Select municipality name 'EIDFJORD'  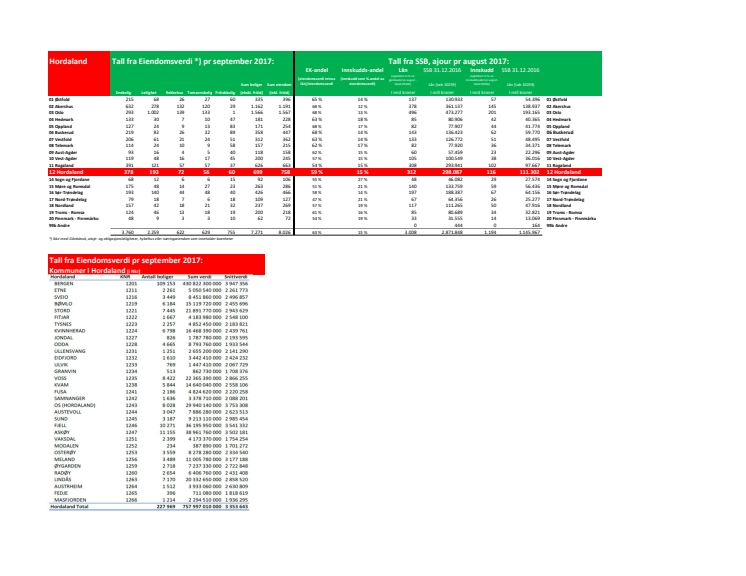[65, 358]
